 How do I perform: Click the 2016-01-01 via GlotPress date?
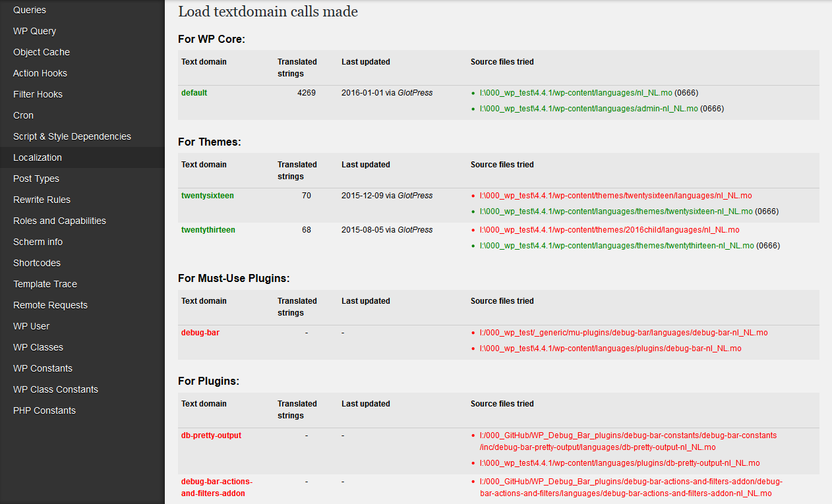[387, 93]
